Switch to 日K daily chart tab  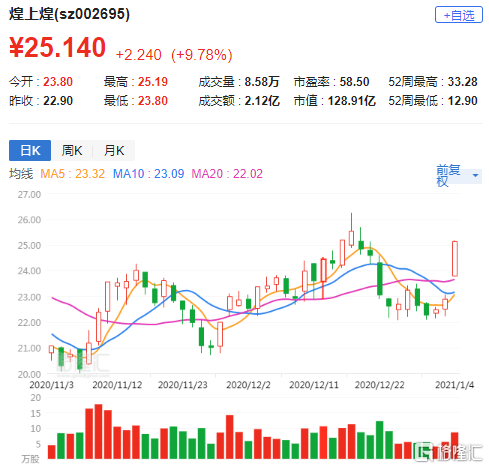(30, 150)
